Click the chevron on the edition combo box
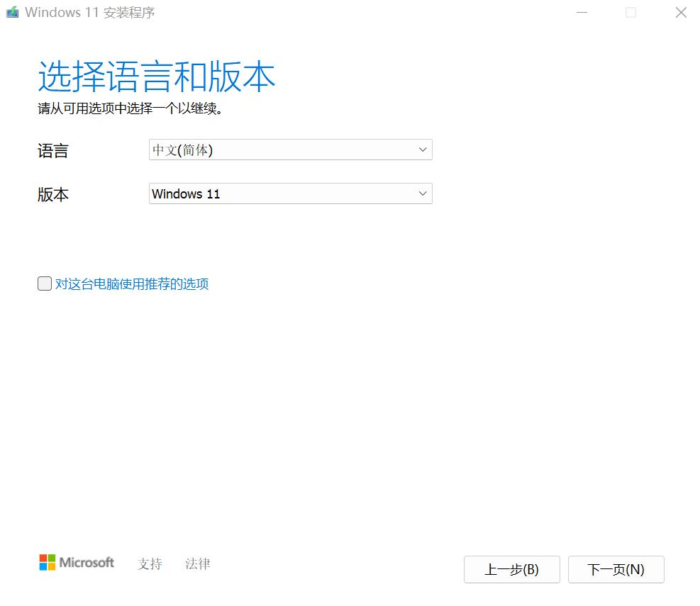The width and height of the screenshot is (700, 606). 423,193
